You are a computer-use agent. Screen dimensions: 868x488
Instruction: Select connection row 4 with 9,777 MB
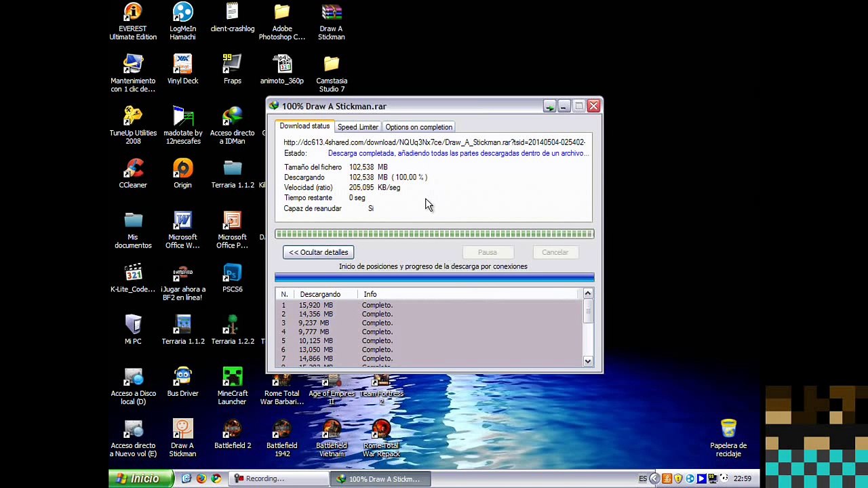click(x=429, y=332)
